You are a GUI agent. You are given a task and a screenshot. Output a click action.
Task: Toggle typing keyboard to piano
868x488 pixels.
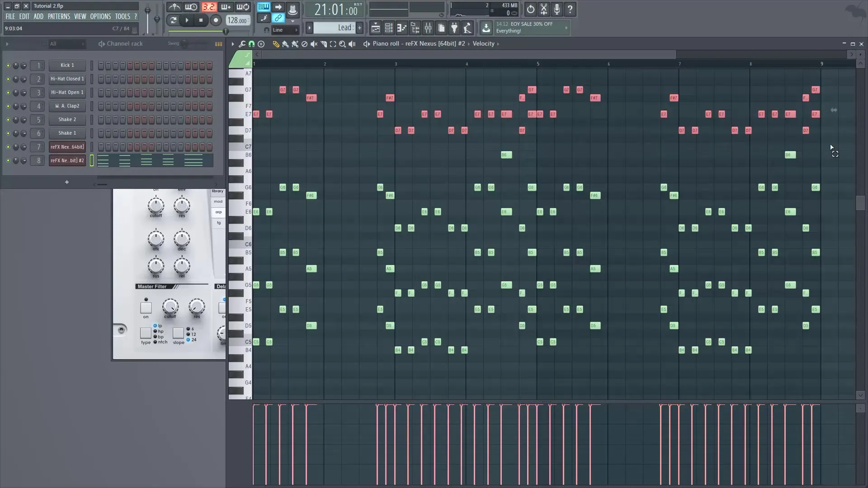click(x=263, y=7)
